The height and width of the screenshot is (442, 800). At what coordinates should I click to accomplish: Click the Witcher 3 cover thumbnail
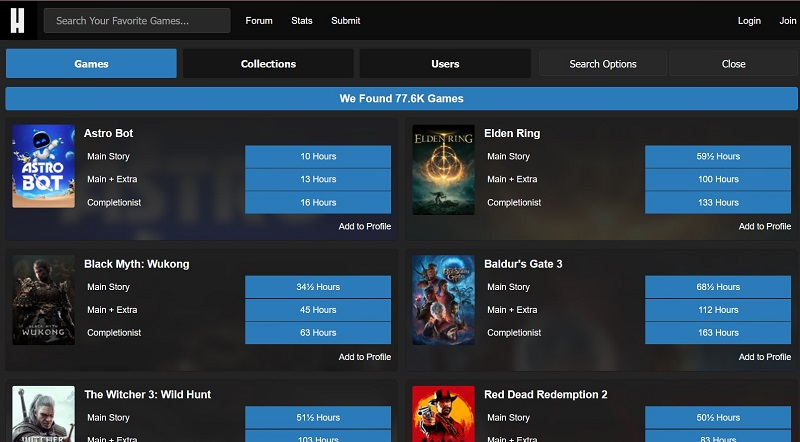[43, 414]
